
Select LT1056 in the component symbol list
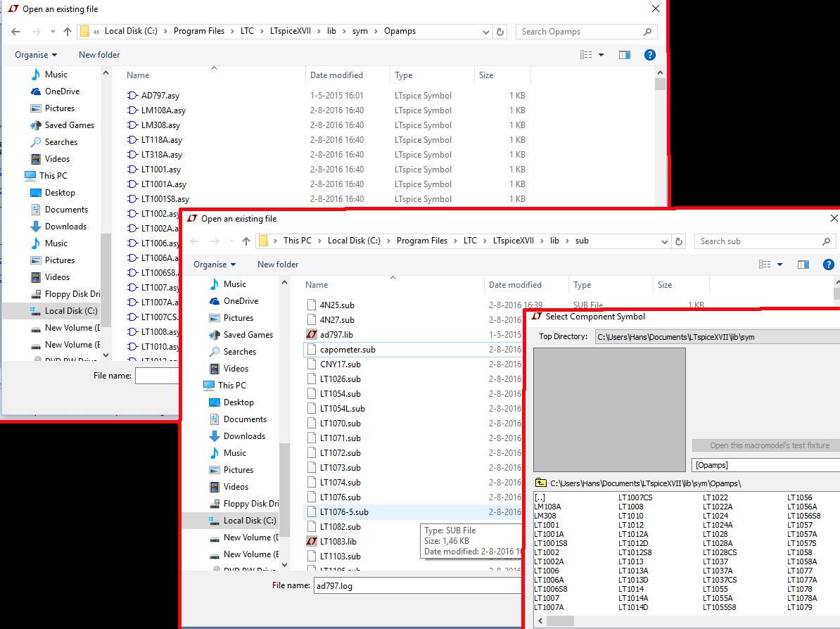click(x=799, y=497)
